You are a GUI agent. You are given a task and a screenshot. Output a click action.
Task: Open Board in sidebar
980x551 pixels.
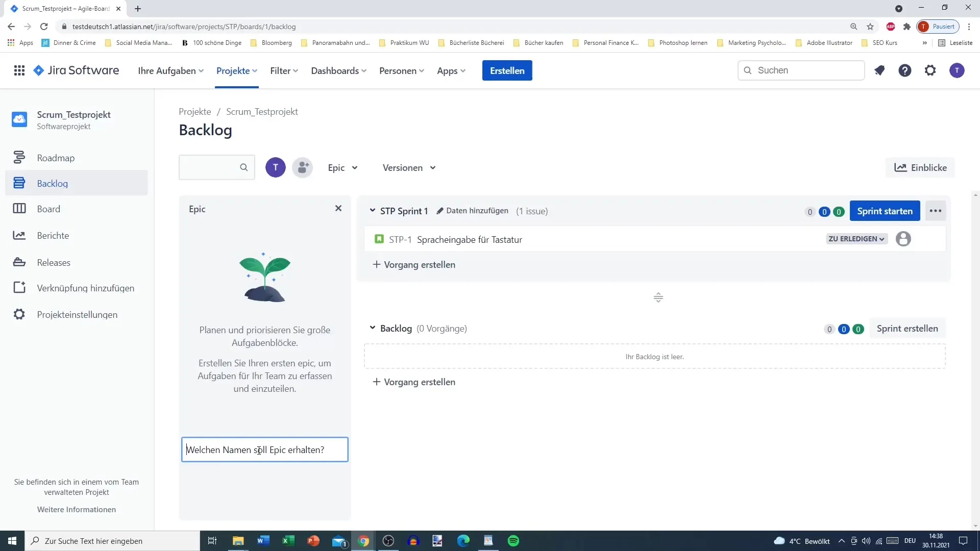(77, 209)
